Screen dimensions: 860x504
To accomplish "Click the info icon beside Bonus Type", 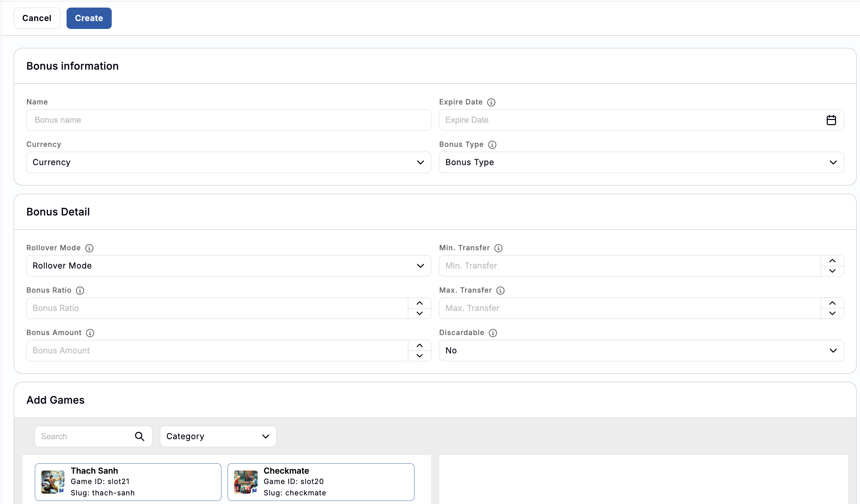I will (x=492, y=145).
